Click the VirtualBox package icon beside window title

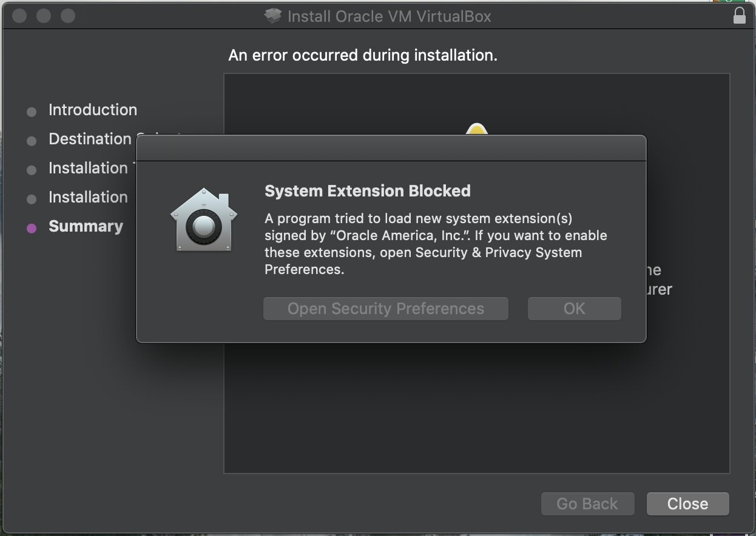tap(274, 16)
